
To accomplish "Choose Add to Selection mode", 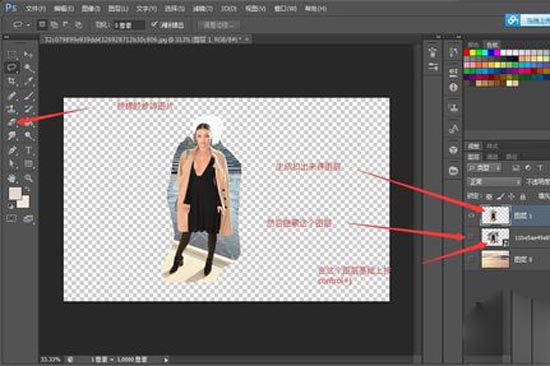I will tap(54, 25).
